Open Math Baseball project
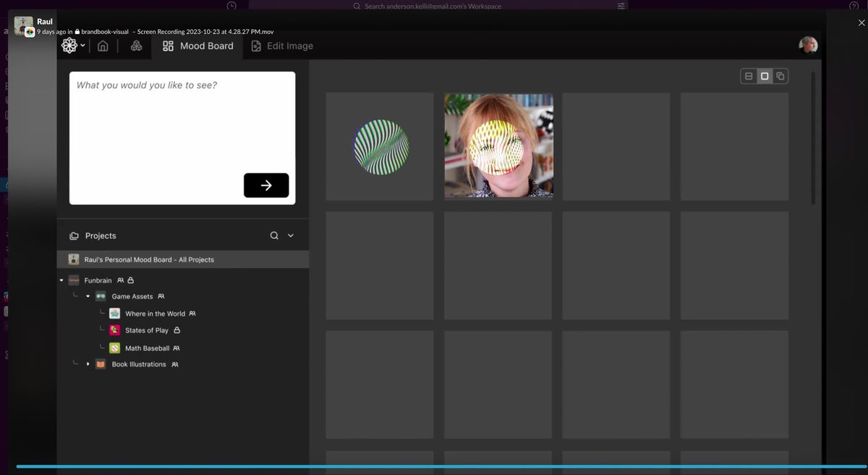868x475 pixels. 147,348
